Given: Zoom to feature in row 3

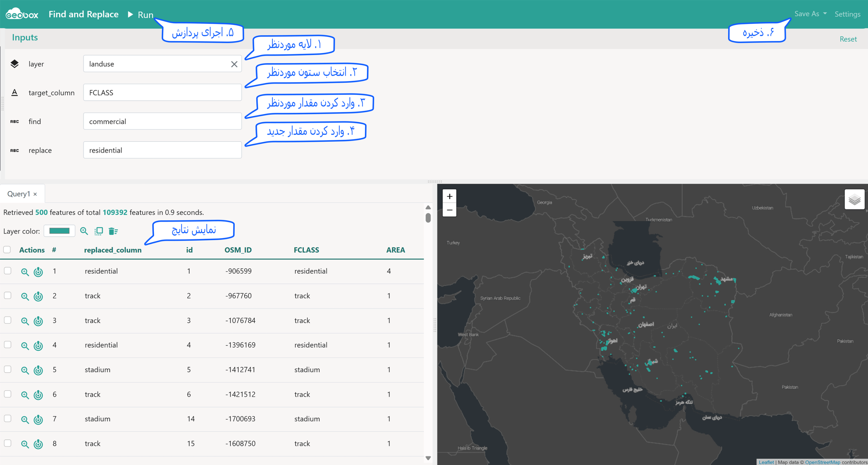Looking at the screenshot, I should (25, 321).
